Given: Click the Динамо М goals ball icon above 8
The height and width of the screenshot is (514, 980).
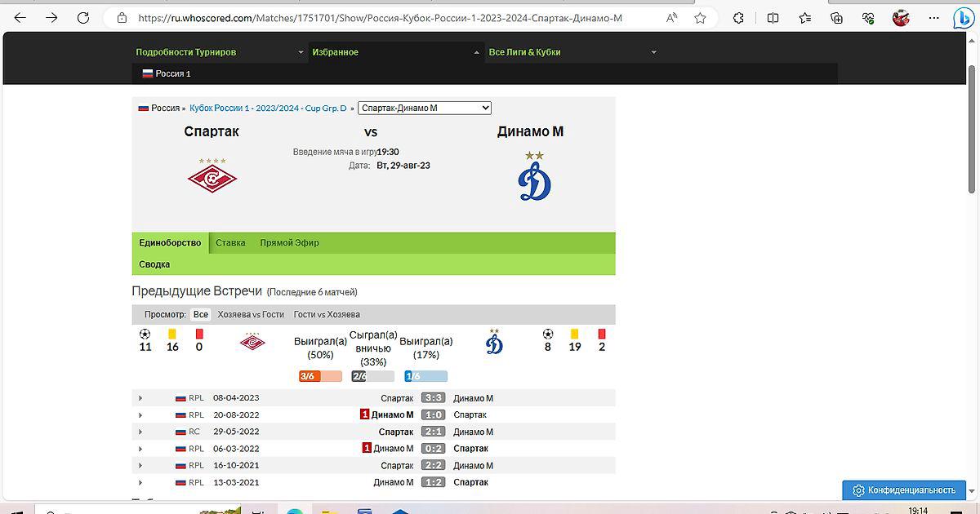Looking at the screenshot, I should coord(548,334).
